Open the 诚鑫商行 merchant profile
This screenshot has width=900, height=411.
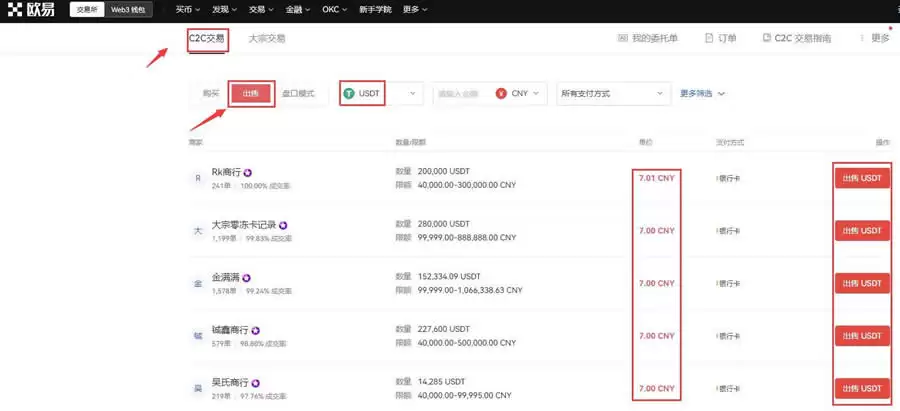click(230, 330)
